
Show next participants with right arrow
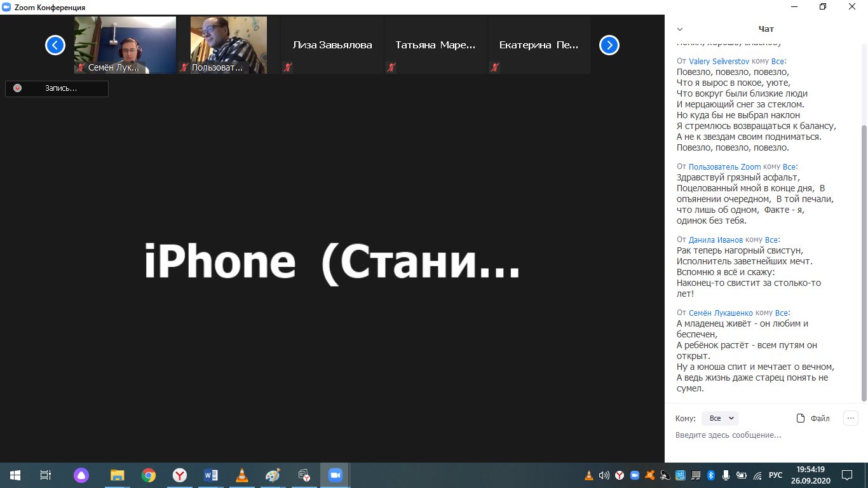coord(609,45)
